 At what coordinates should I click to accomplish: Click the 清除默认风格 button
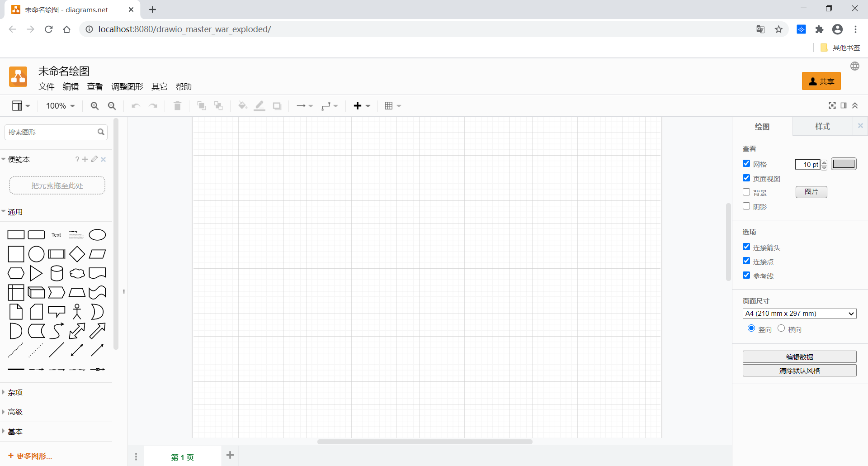(799, 370)
